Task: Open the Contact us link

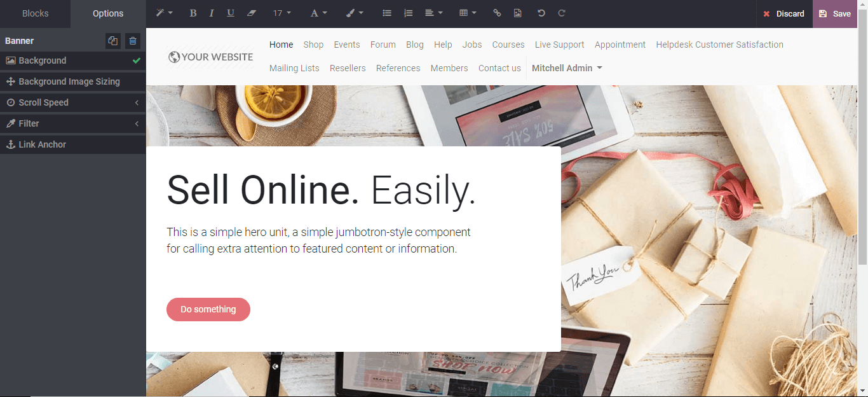Action: [499, 68]
